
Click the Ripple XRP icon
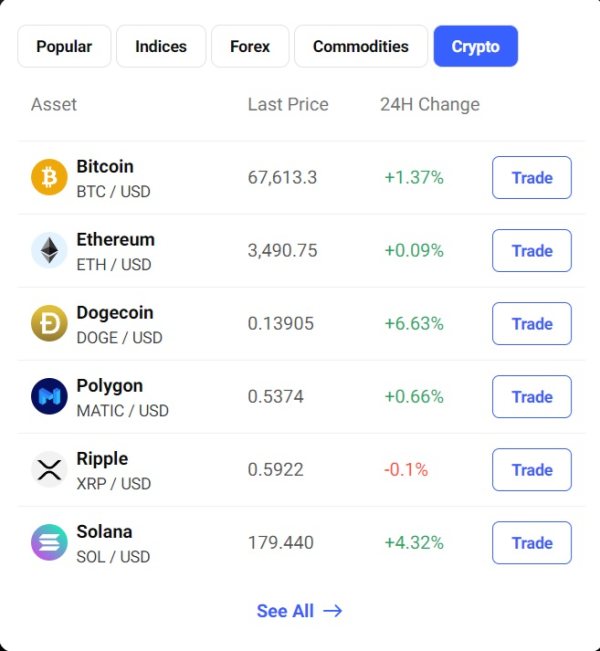point(49,470)
